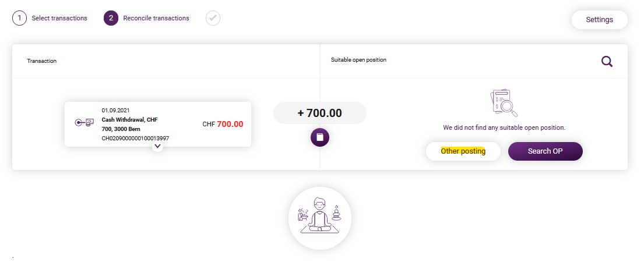The height and width of the screenshot is (273, 644).
Task: Click the checkmark completion step circle
Action: (213, 18)
